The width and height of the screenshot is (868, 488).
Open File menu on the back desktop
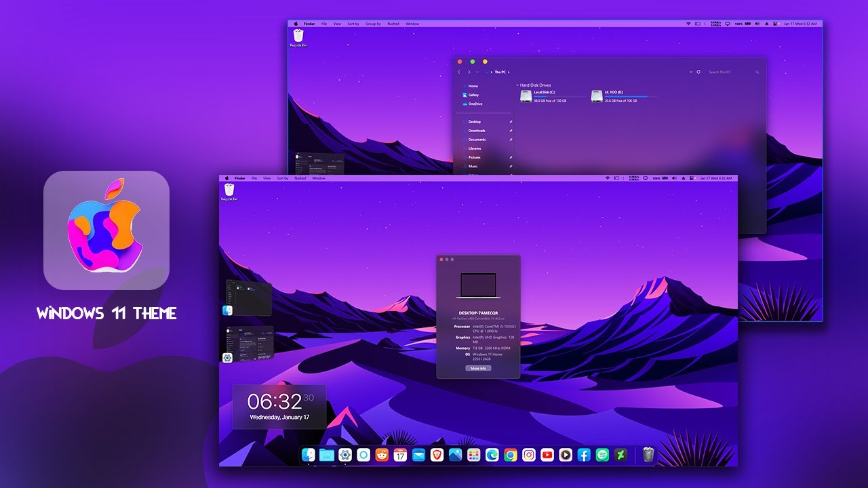pos(323,24)
